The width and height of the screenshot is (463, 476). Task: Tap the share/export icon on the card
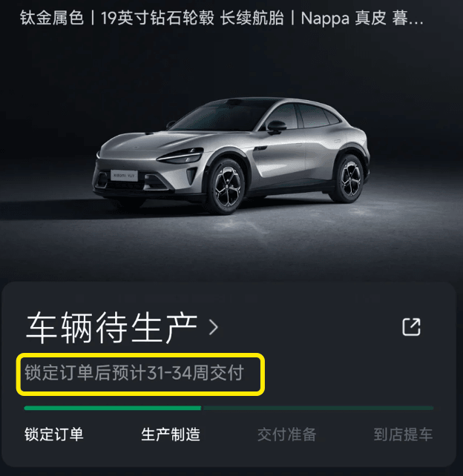click(411, 327)
